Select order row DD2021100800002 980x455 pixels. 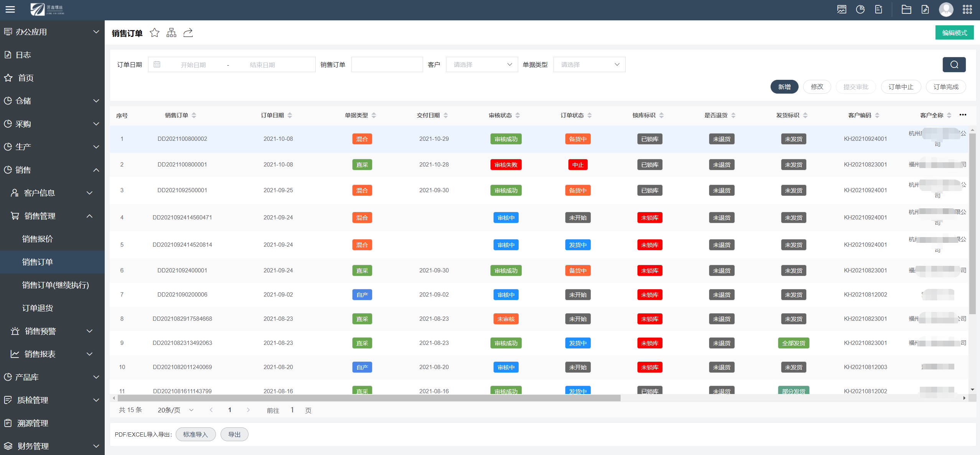click(539, 139)
